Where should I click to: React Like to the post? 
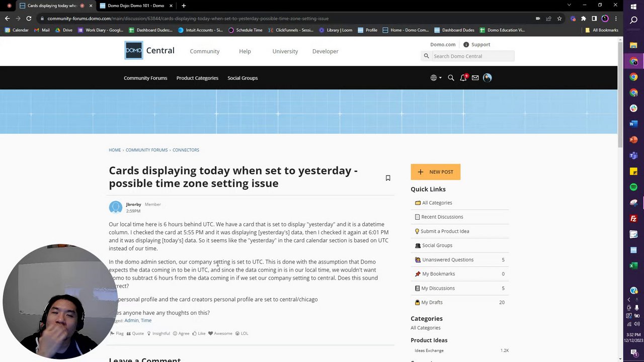[199, 333]
